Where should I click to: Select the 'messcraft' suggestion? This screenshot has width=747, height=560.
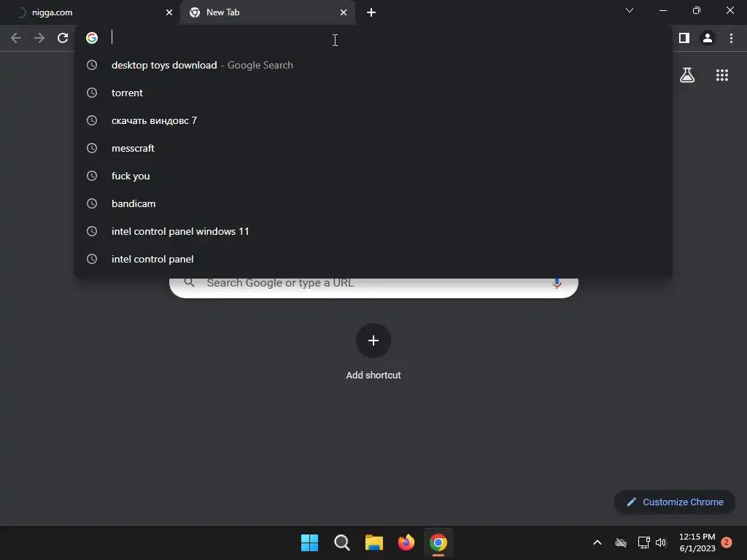[373, 148]
